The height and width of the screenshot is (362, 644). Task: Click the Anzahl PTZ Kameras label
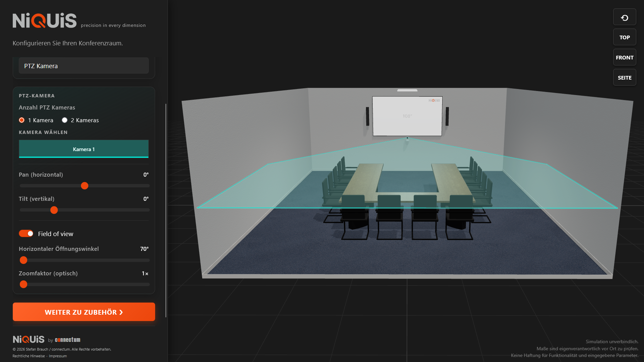pos(47,107)
